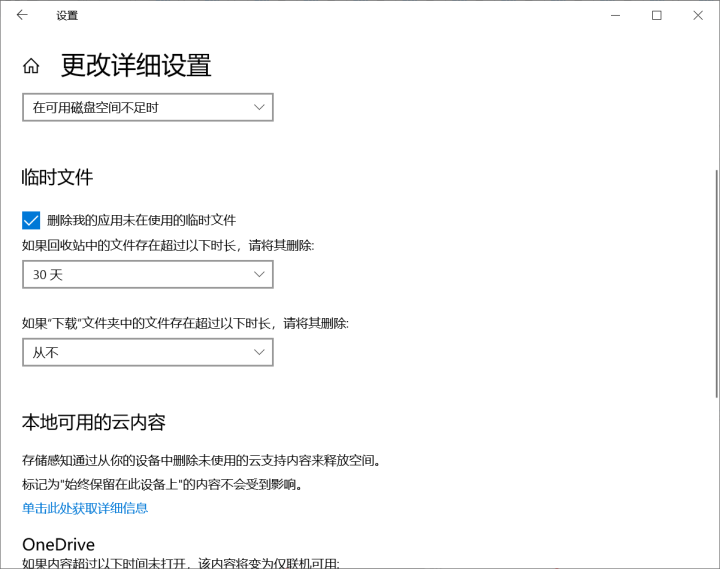Viewport: 720px width, 569px height.
Task: Click the 临时文件 section heading
Action: [57, 177]
